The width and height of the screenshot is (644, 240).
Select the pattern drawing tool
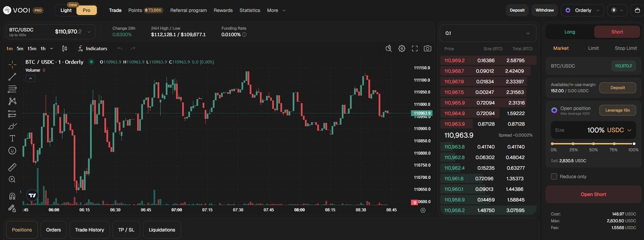12,101
